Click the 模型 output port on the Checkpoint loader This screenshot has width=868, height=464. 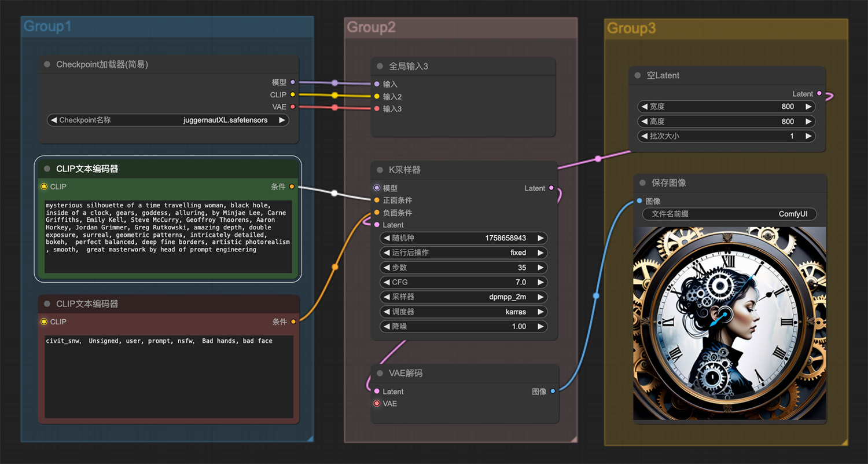(293, 82)
